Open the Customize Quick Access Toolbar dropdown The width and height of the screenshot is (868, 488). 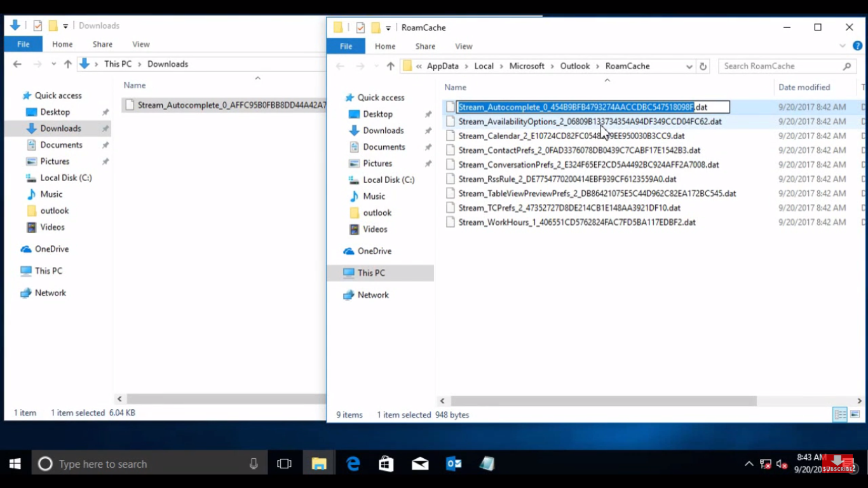click(389, 27)
